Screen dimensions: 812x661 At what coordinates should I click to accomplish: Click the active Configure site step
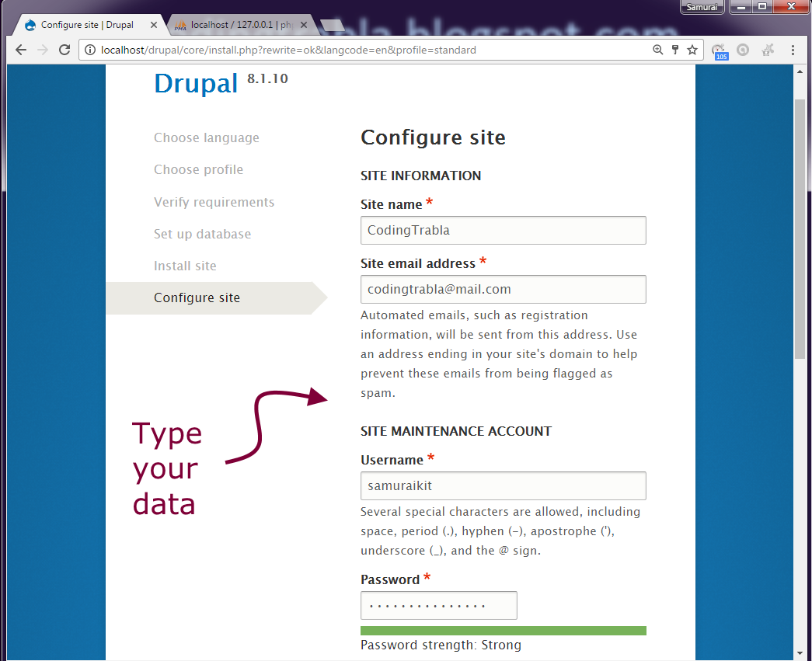(x=217, y=298)
